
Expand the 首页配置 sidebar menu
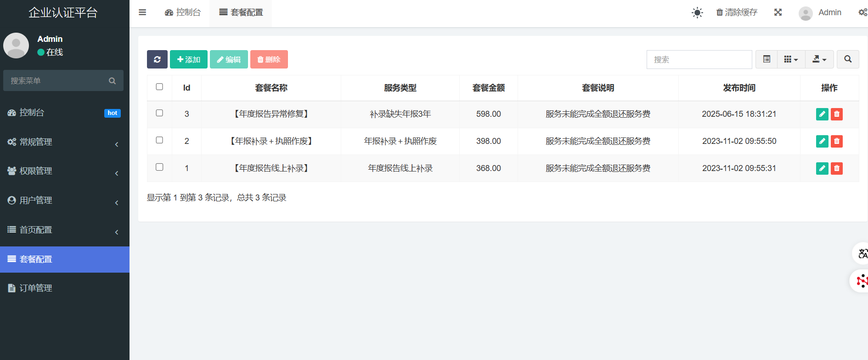65,230
